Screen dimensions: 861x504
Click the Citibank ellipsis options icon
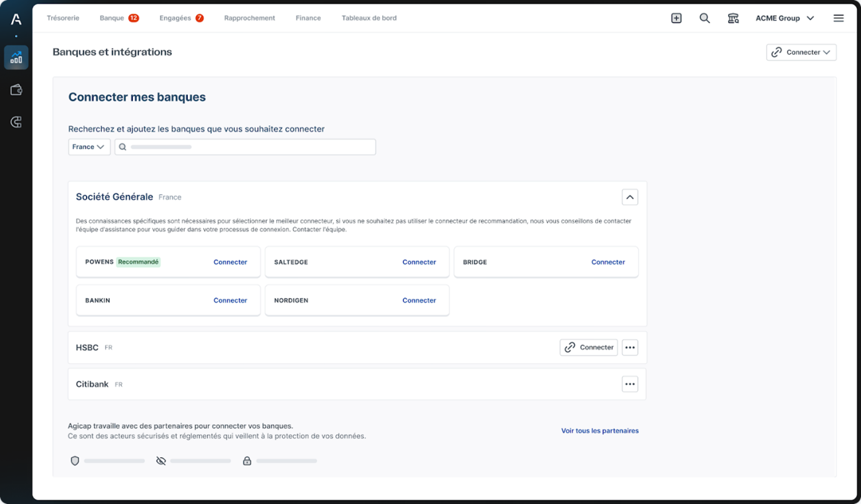click(629, 384)
